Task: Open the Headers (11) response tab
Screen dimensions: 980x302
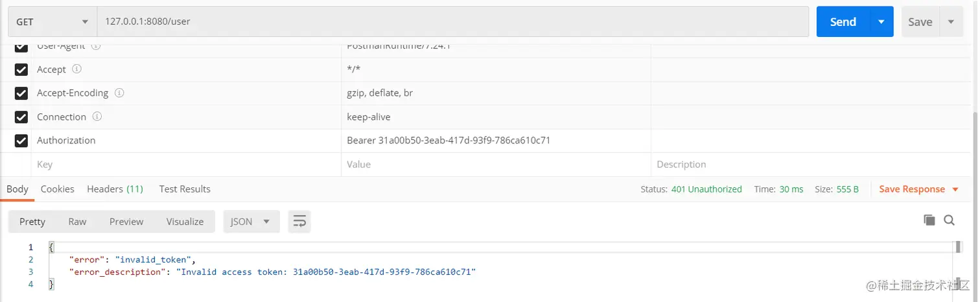Action: tap(115, 189)
